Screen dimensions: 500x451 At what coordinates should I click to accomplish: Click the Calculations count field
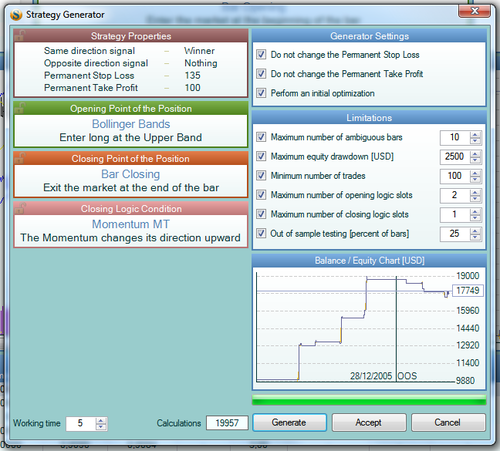click(227, 423)
